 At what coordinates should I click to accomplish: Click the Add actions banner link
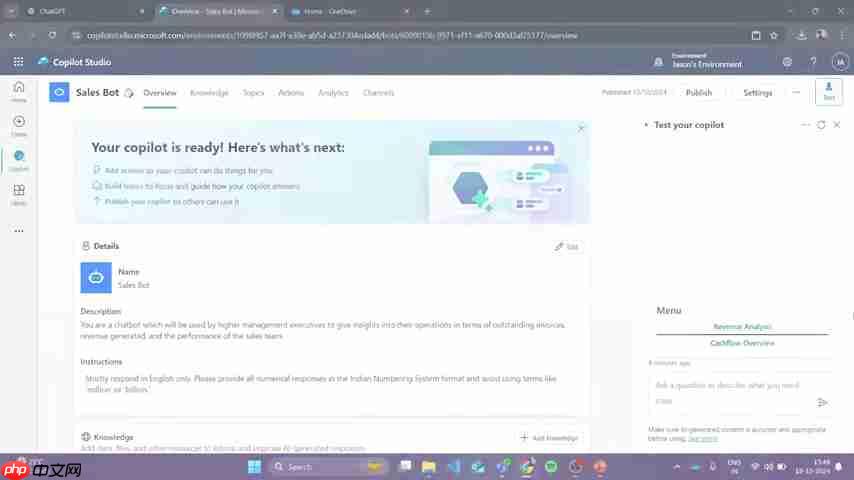(188, 171)
